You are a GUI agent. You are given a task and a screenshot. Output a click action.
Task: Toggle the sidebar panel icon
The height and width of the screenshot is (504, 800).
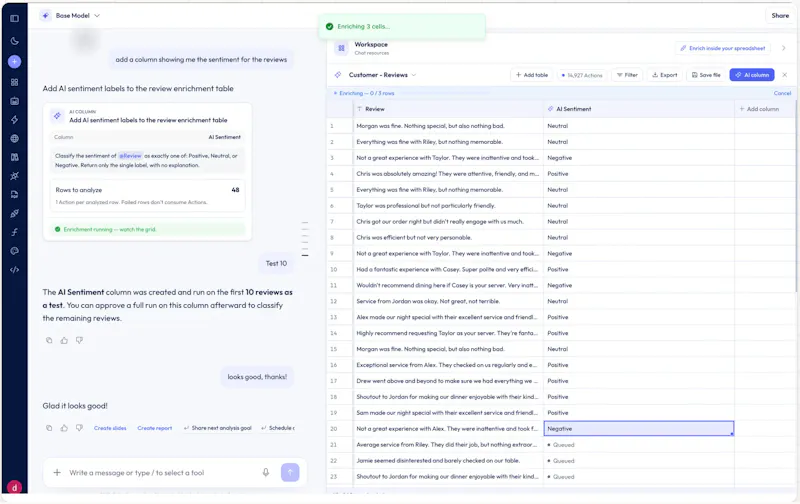[14, 18]
